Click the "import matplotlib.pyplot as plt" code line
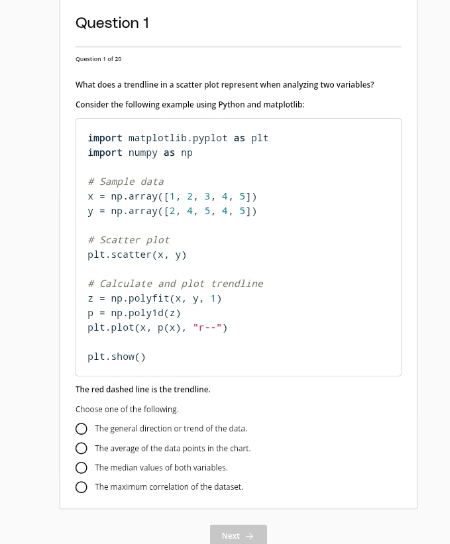The width and height of the screenshot is (450, 544). click(x=178, y=138)
